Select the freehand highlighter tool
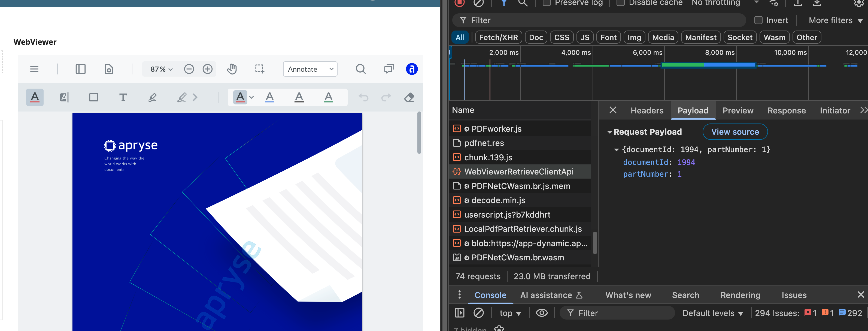868x331 pixels. click(x=182, y=97)
